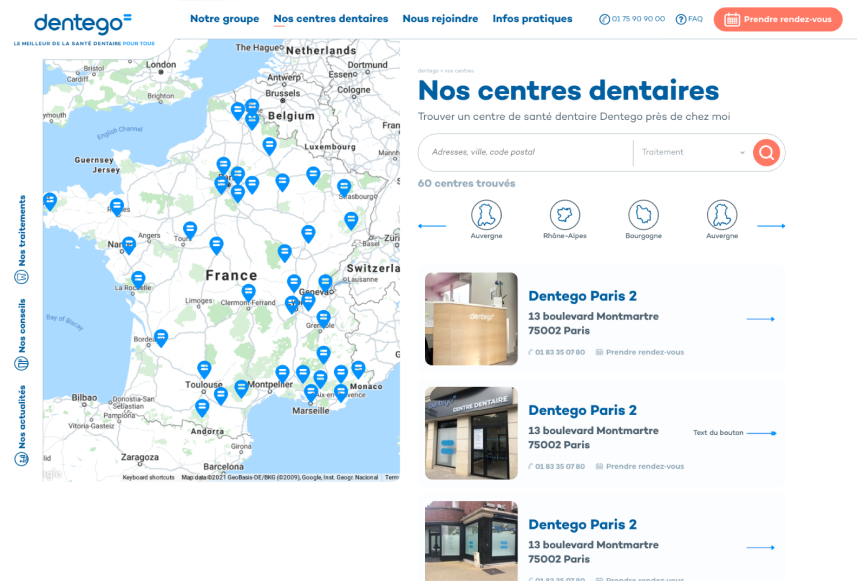Viewport: 857px width, 581px height.
Task: Open the Nos conseils side tab
Action: [22, 326]
